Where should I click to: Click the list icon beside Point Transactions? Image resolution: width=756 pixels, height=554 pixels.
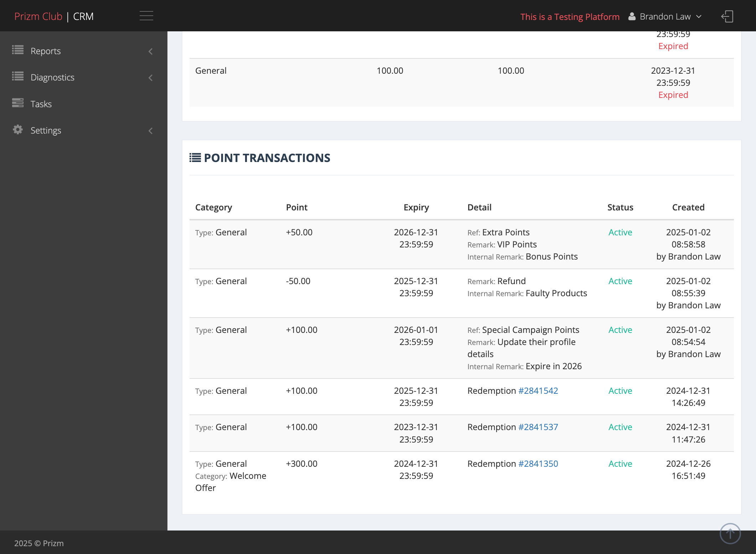[x=195, y=158]
